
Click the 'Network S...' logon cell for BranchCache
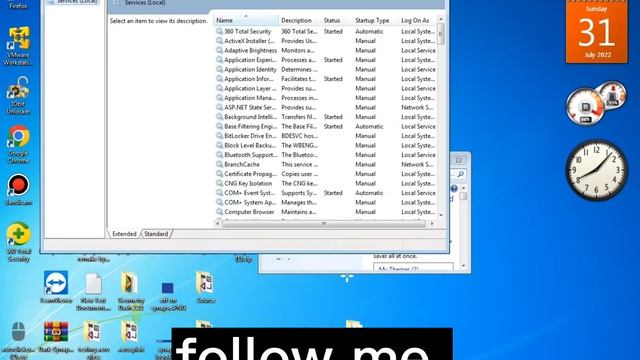click(x=417, y=164)
